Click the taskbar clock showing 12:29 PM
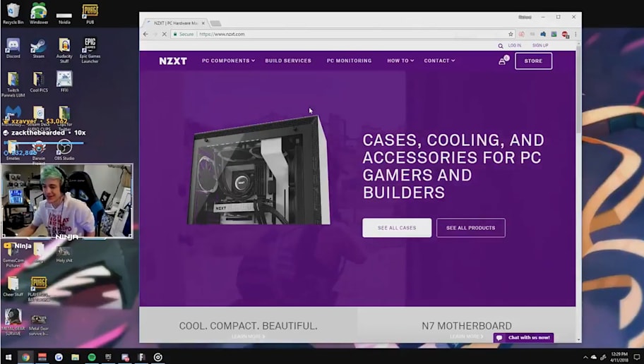The height and width of the screenshot is (364, 644). point(619,357)
